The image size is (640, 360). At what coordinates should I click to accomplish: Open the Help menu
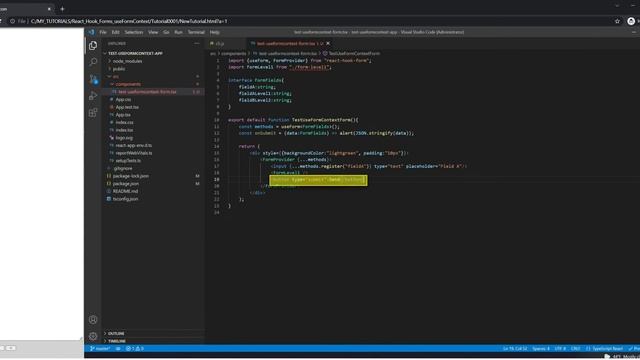(215, 32)
